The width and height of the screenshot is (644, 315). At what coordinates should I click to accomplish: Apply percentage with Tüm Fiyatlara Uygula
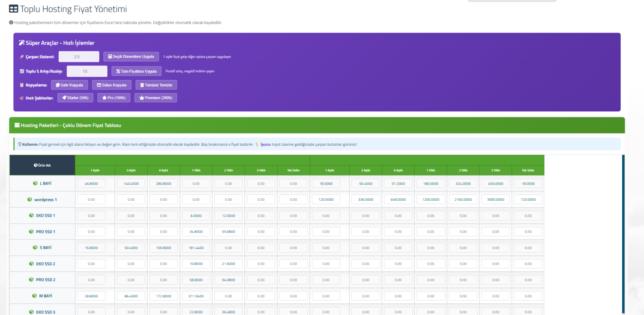point(136,71)
